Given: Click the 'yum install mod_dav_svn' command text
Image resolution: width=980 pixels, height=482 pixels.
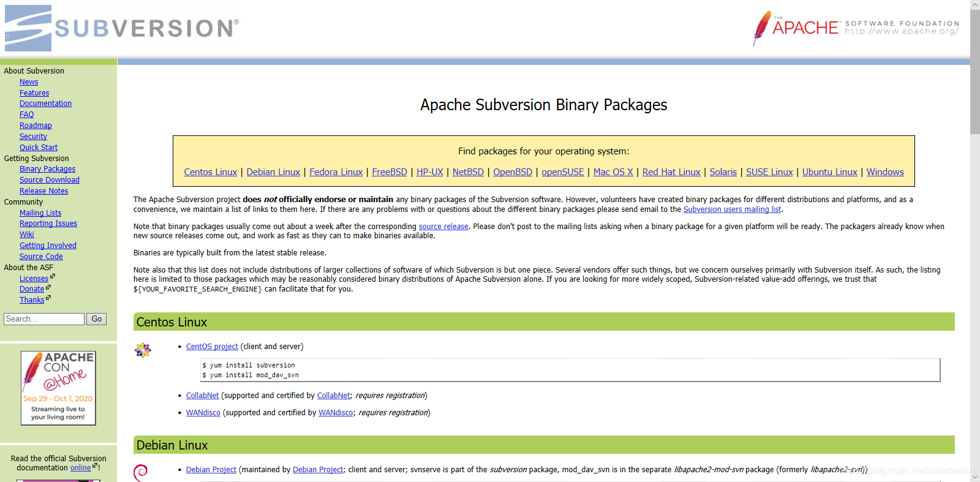Looking at the screenshot, I should [x=251, y=375].
